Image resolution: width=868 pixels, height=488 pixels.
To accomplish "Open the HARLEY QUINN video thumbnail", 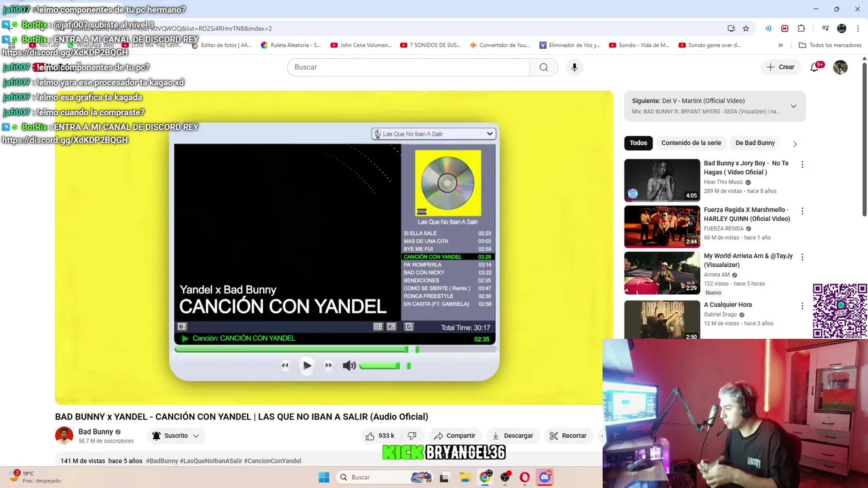I will pos(662,226).
